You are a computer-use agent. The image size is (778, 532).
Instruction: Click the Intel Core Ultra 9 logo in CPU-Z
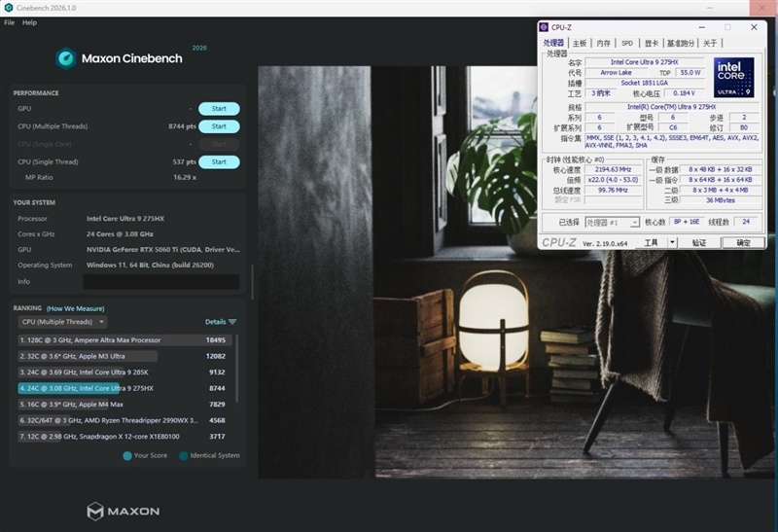[x=734, y=78]
